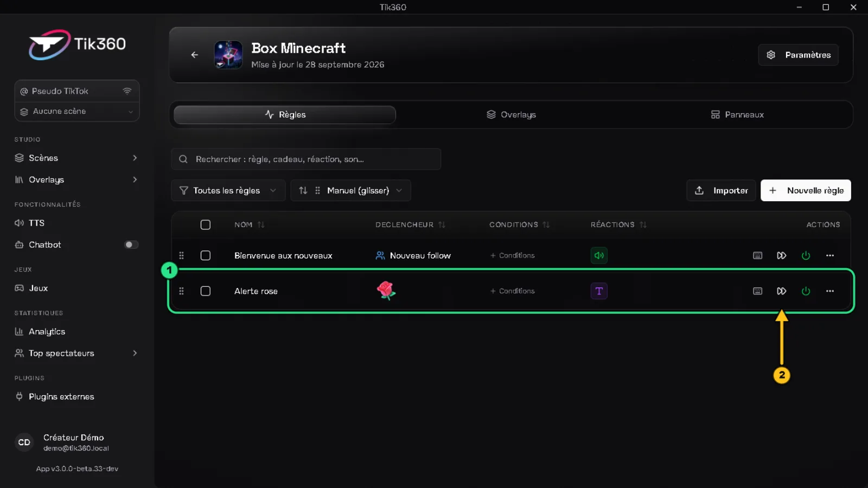Go back using the left arrow

tap(195, 55)
